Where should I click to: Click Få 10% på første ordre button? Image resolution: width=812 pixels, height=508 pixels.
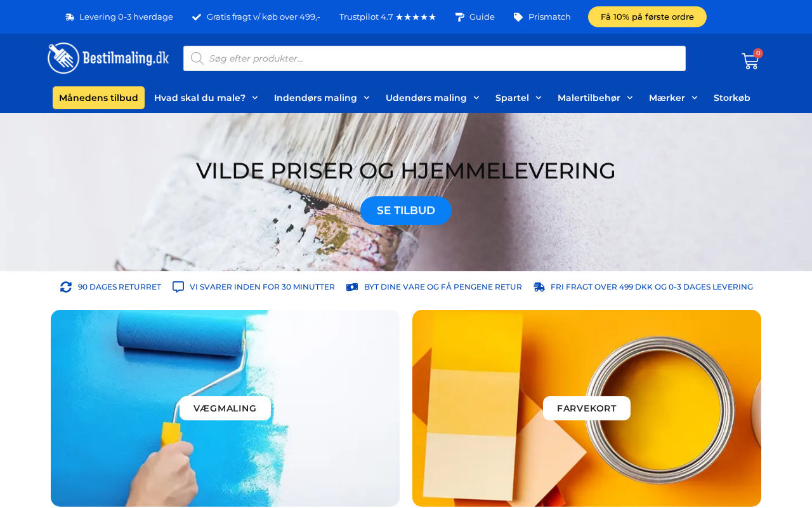pos(647,17)
